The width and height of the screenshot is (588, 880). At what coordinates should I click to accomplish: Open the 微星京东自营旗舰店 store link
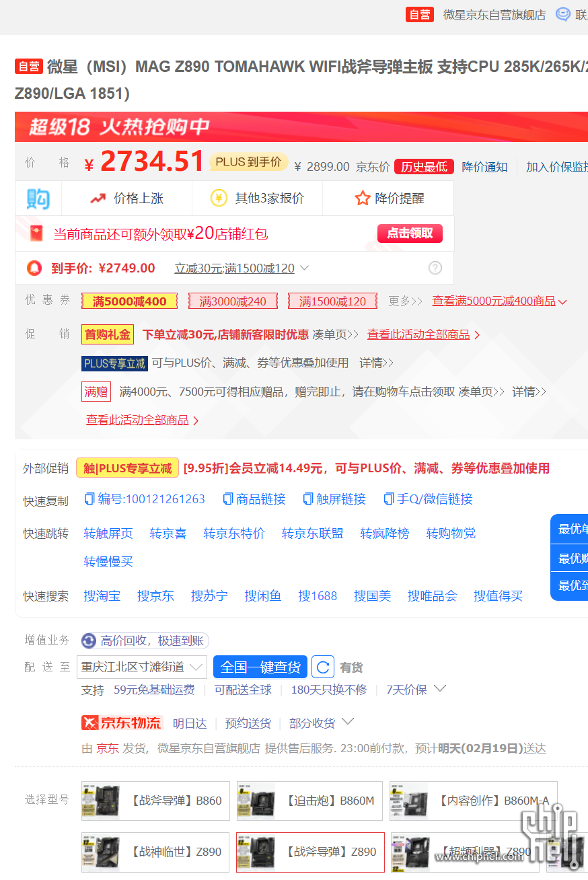pyautogui.click(x=494, y=14)
